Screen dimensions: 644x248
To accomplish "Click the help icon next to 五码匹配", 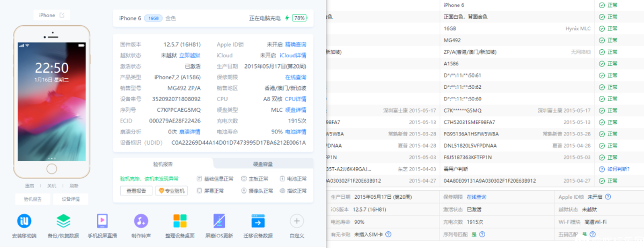I will [x=592, y=234].
